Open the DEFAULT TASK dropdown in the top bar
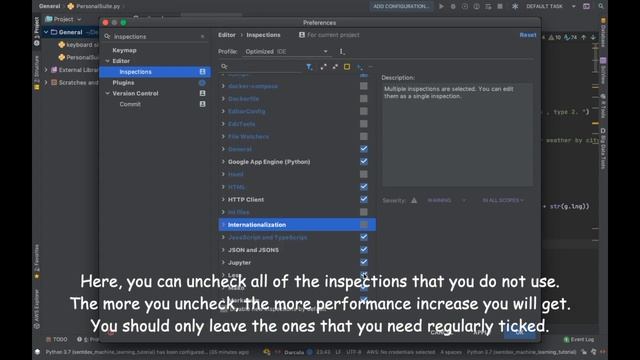This screenshot has height=360, width=640. 551,6
